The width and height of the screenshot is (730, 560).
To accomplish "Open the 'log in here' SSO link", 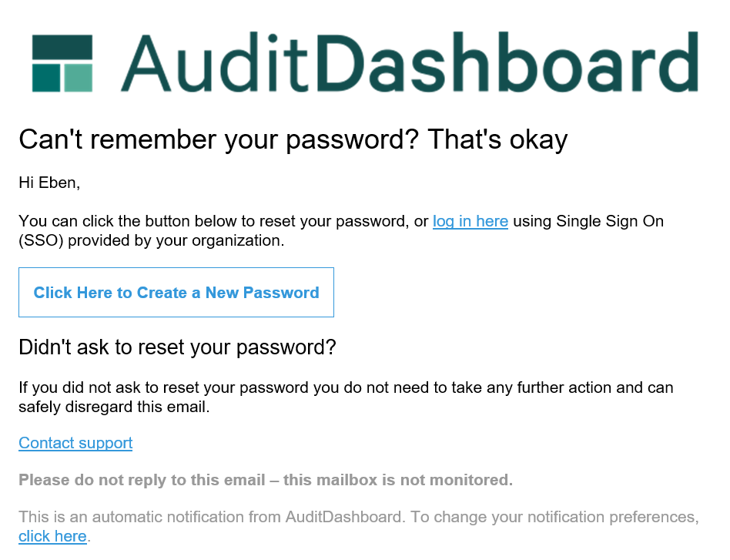I will (470, 222).
